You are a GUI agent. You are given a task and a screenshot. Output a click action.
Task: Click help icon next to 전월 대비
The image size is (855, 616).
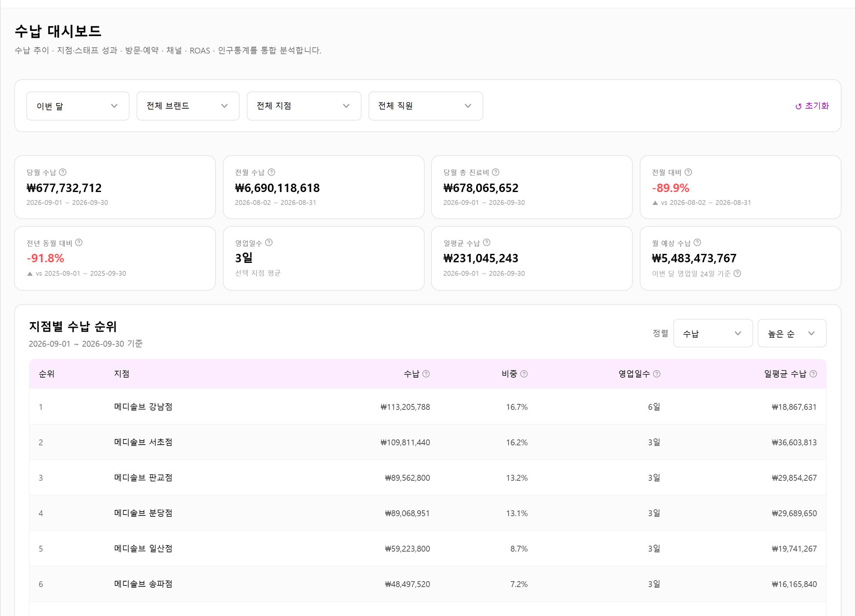[x=688, y=172]
